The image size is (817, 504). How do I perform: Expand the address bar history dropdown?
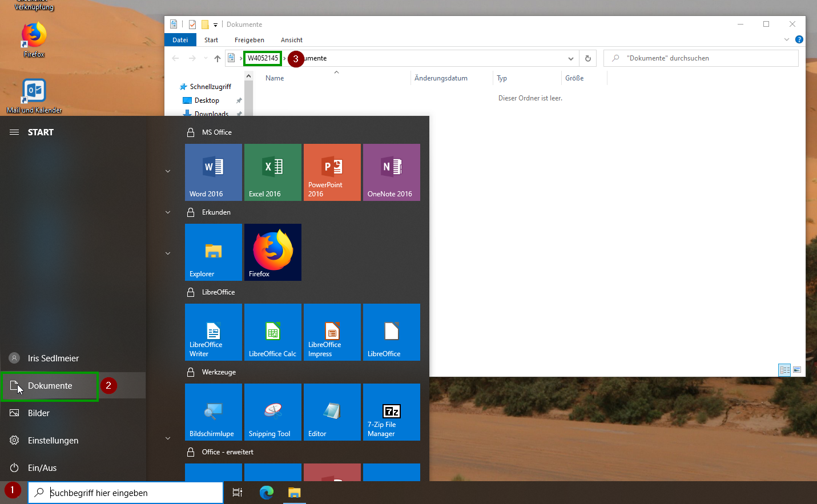coord(571,58)
